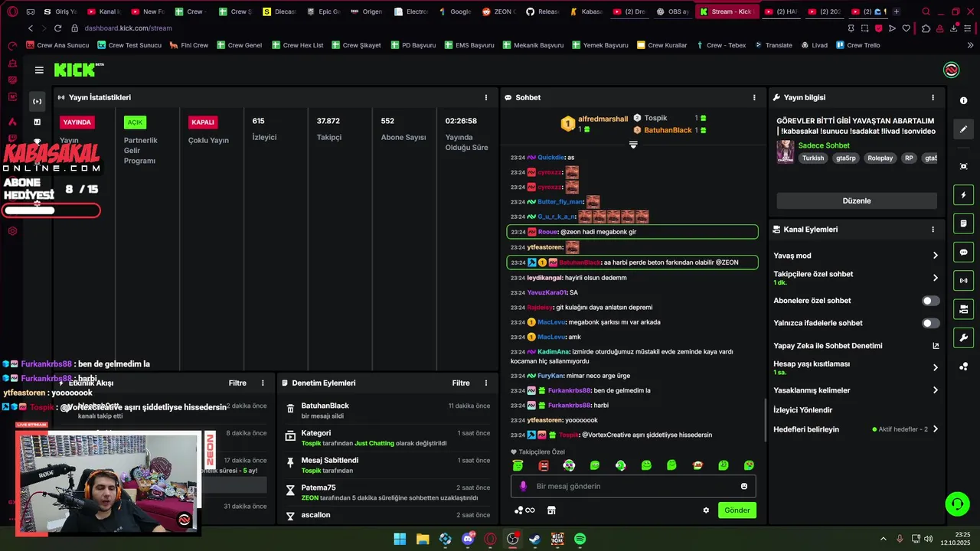980x551 pixels.
Task: Toggle Yalnızca ifadelerle sohbet switch
Action: point(930,323)
